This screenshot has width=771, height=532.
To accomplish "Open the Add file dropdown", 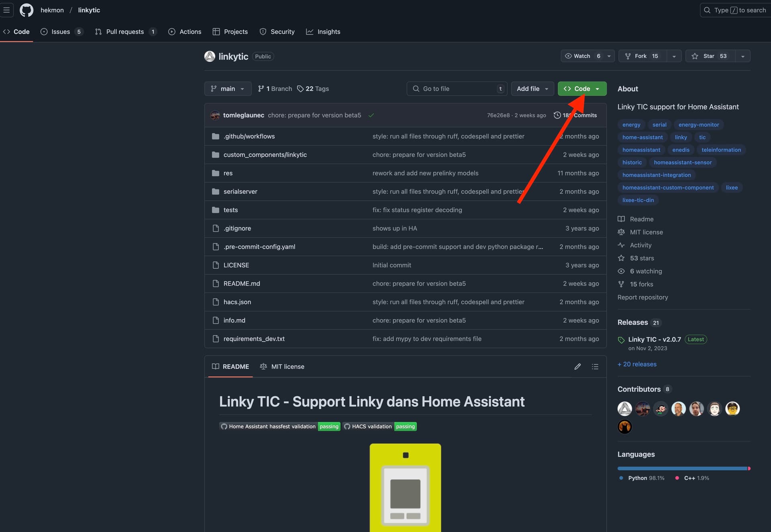I will pos(532,89).
